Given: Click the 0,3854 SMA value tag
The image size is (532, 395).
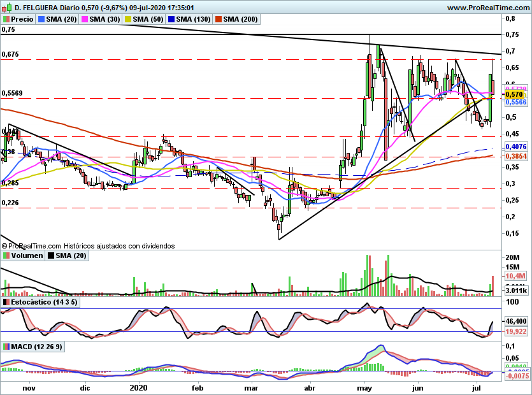Looking at the screenshot, I should (x=515, y=156).
